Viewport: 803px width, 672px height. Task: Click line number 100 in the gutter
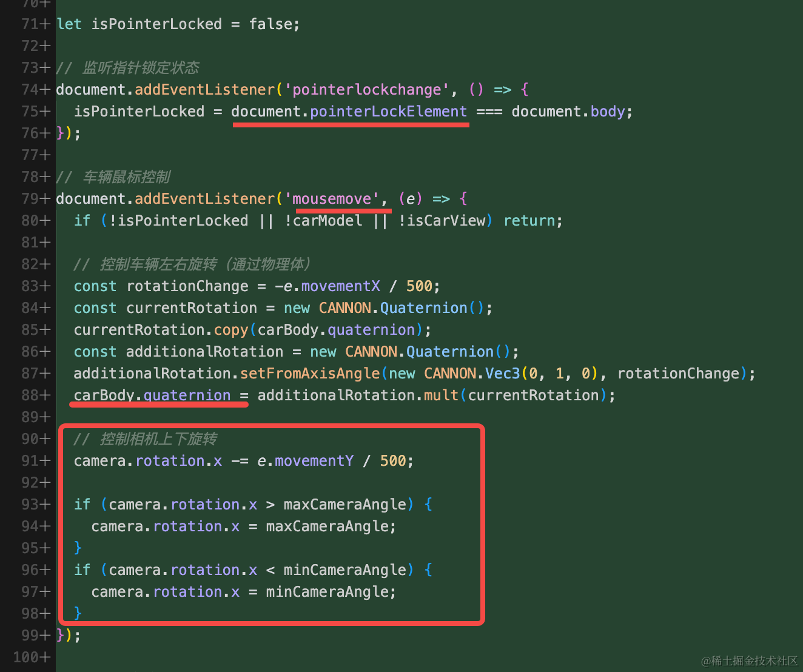(x=26, y=657)
